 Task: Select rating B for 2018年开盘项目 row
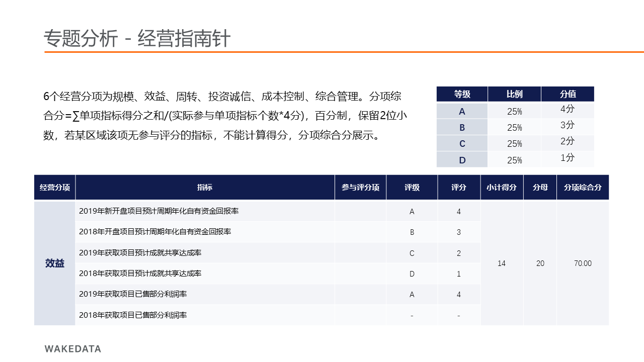click(x=412, y=232)
